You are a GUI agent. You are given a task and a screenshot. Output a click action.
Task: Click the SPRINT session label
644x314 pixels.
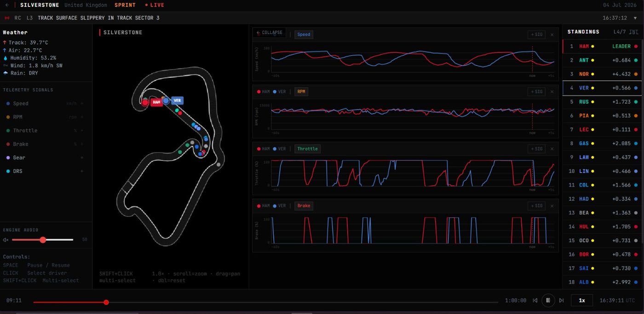125,5
